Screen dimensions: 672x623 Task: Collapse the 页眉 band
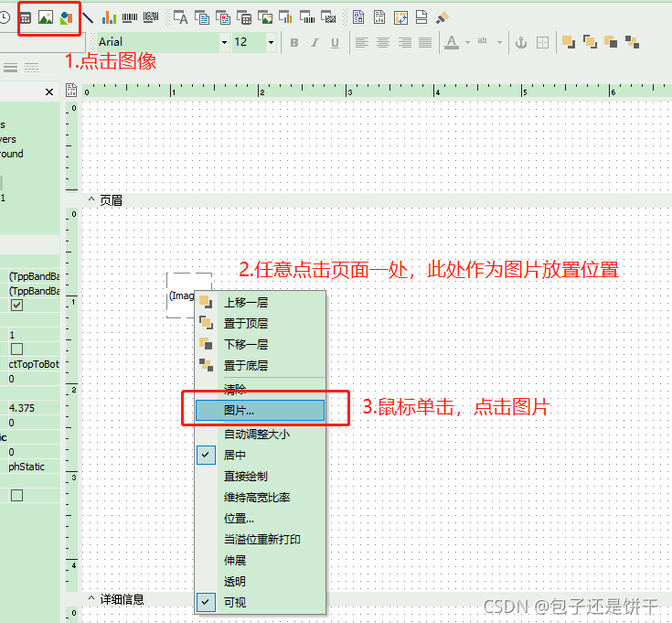91,199
